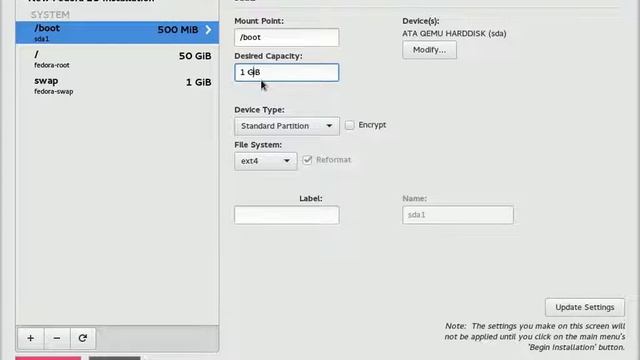640x360 pixels.
Task: Add a new mount point with plus button
Action: point(31,338)
